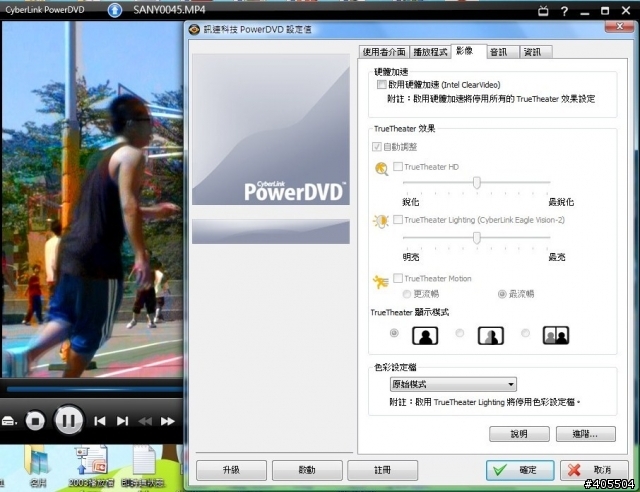The image size is (640, 492).
Task: Enable TrueTheater Motion checkbox
Action: coord(398,278)
